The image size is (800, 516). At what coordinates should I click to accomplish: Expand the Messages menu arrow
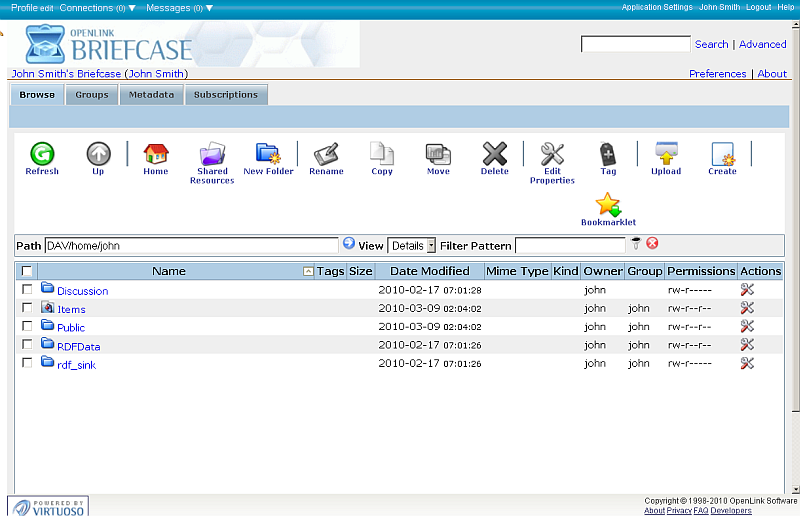click(209, 8)
